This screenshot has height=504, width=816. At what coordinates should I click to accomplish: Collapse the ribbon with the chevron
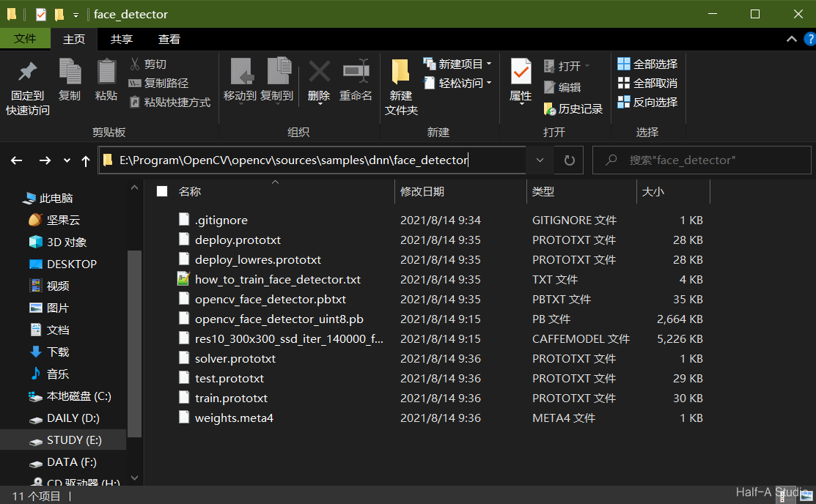(792, 39)
